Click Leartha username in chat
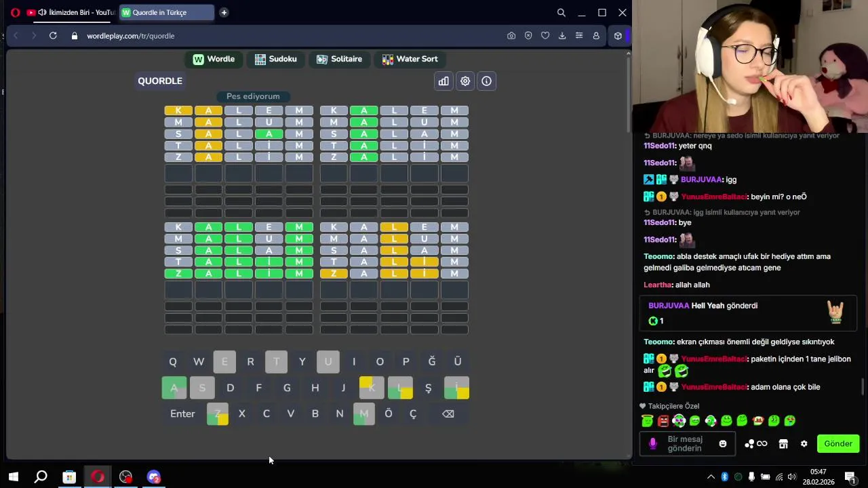The image size is (868, 488). click(x=658, y=285)
